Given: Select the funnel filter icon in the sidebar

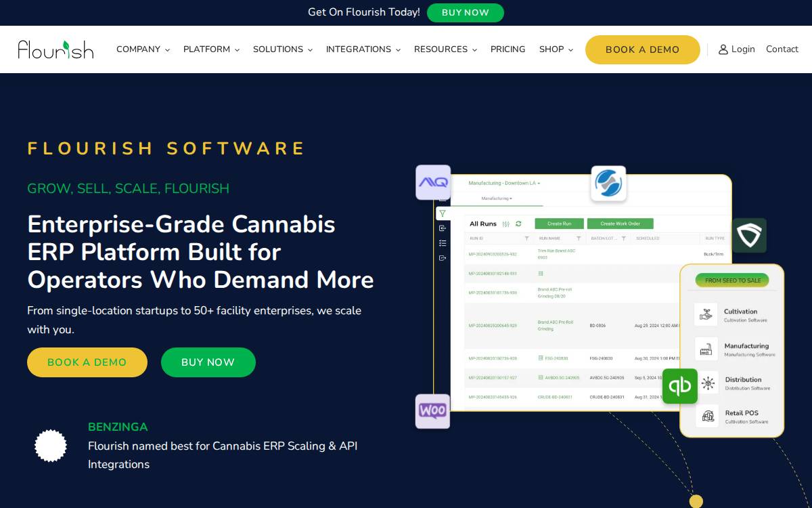Looking at the screenshot, I should pyautogui.click(x=442, y=213).
